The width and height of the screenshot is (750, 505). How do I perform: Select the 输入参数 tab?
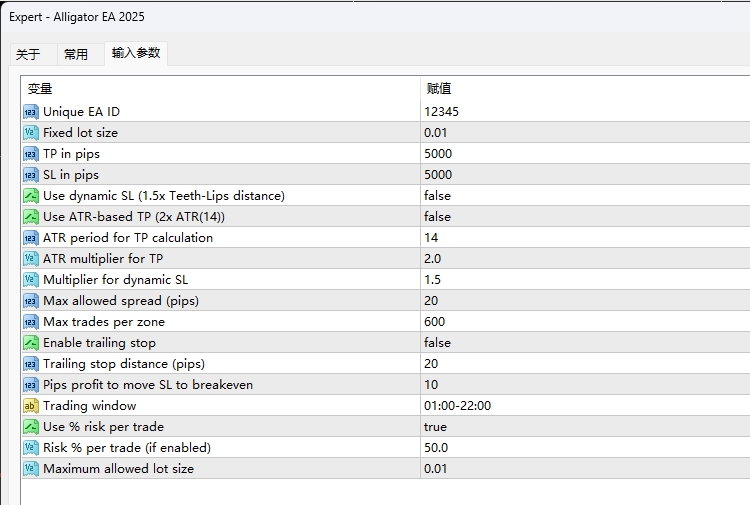click(x=136, y=53)
